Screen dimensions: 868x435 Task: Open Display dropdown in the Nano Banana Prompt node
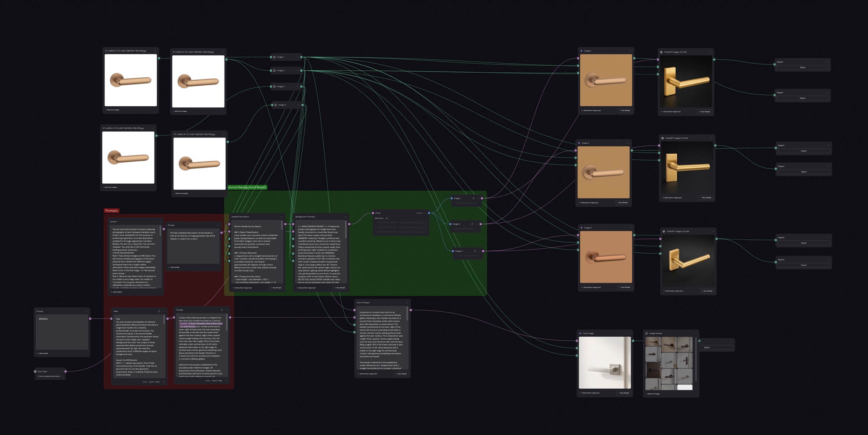pos(219,380)
